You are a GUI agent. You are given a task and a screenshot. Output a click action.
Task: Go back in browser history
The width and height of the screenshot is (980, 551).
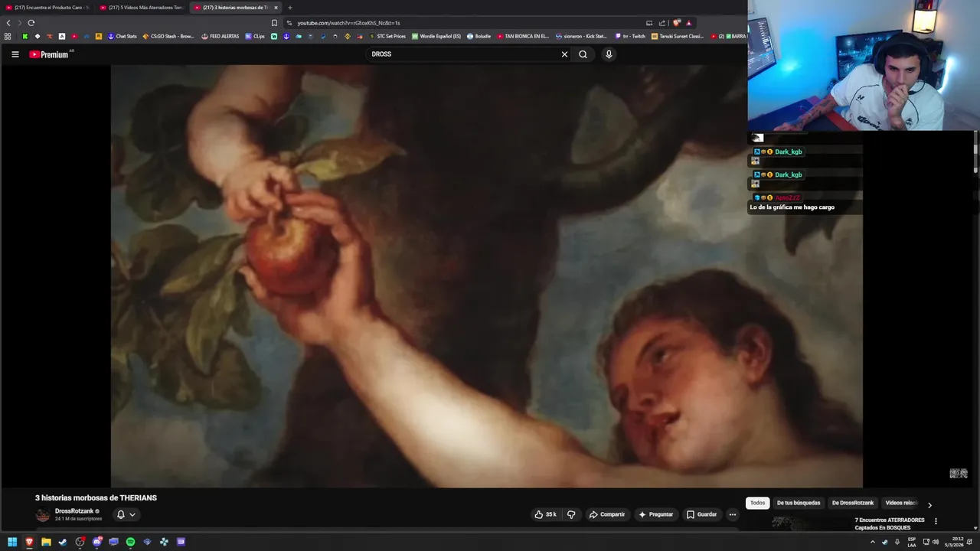pyautogui.click(x=8, y=23)
